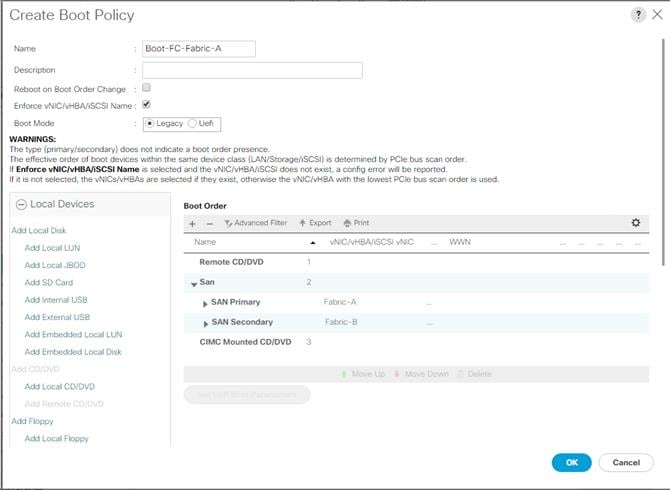The image size is (670, 490).
Task: Select the CIMC Mounted CD/DVD row
Action: pyautogui.click(x=416, y=342)
